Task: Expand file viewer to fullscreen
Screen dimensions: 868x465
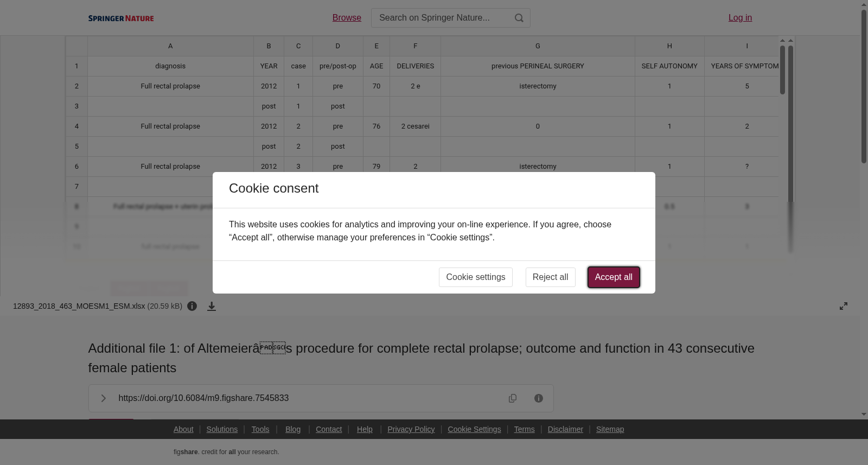Action: pos(844,306)
